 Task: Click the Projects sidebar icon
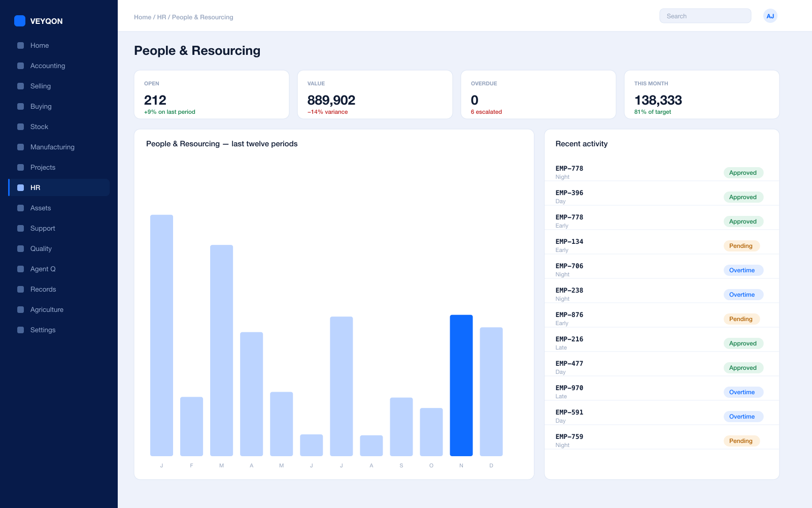point(20,167)
